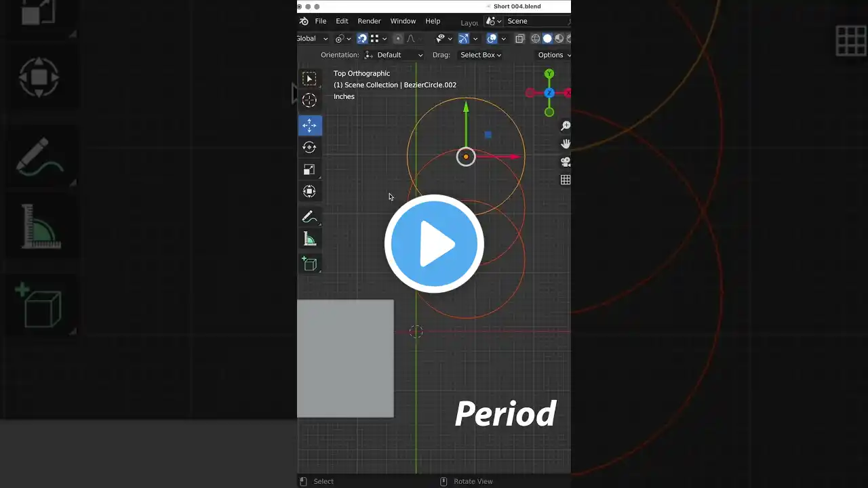Toggle proportional editing button
The image size is (868, 488).
397,39
